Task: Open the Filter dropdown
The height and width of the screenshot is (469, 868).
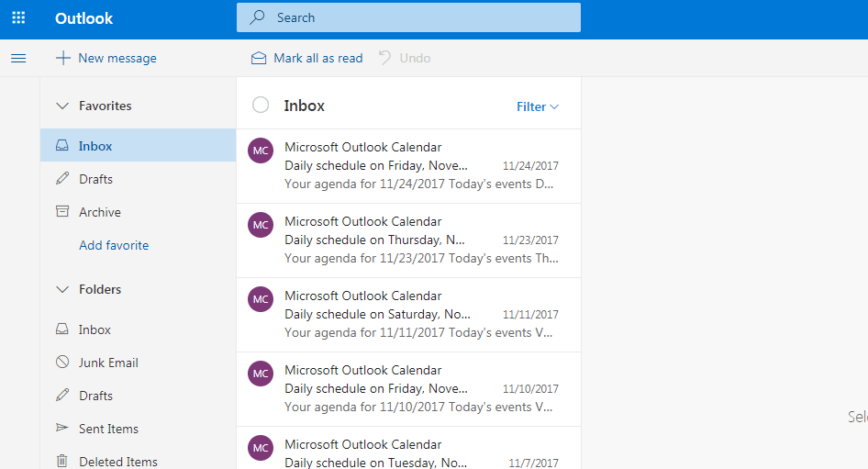Action: pyautogui.click(x=538, y=106)
